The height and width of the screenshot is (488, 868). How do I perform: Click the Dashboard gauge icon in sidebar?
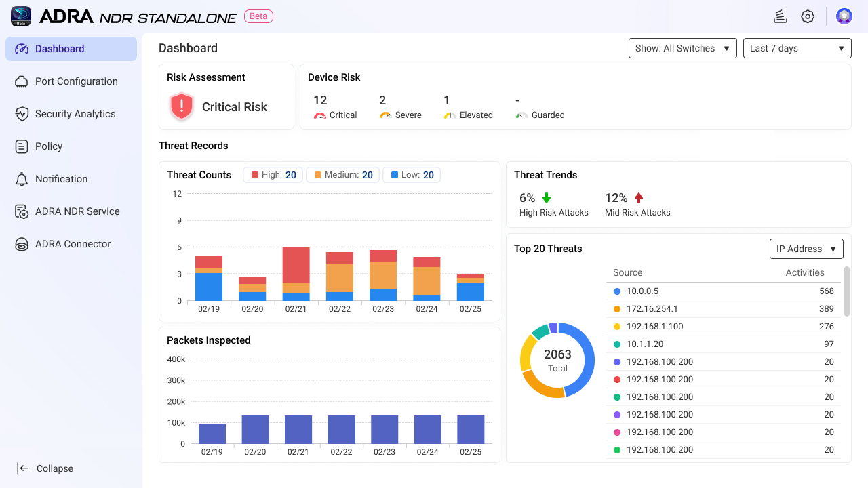(x=22, y=49)
